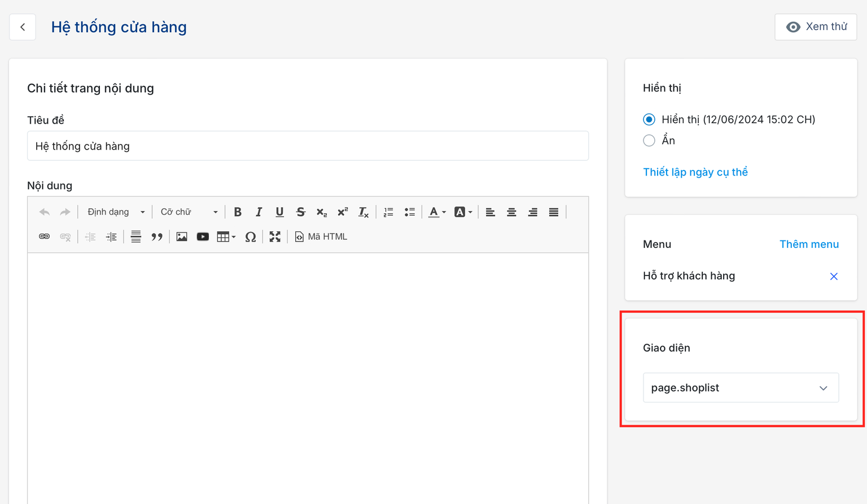The width and height of the screenshot is (867, 504).
Task: Insert a blockquote
Action: tap(157, 237)
